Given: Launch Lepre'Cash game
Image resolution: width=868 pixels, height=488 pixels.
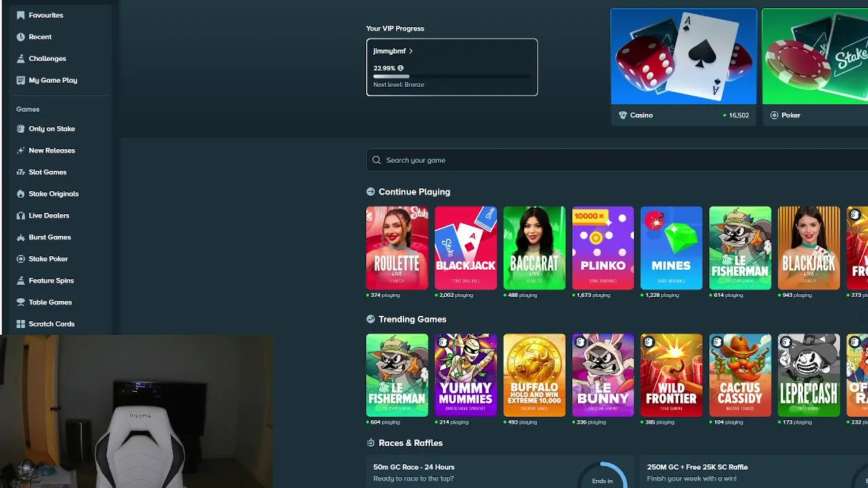Looking at the screenshot, I should (x=808, y=375).
